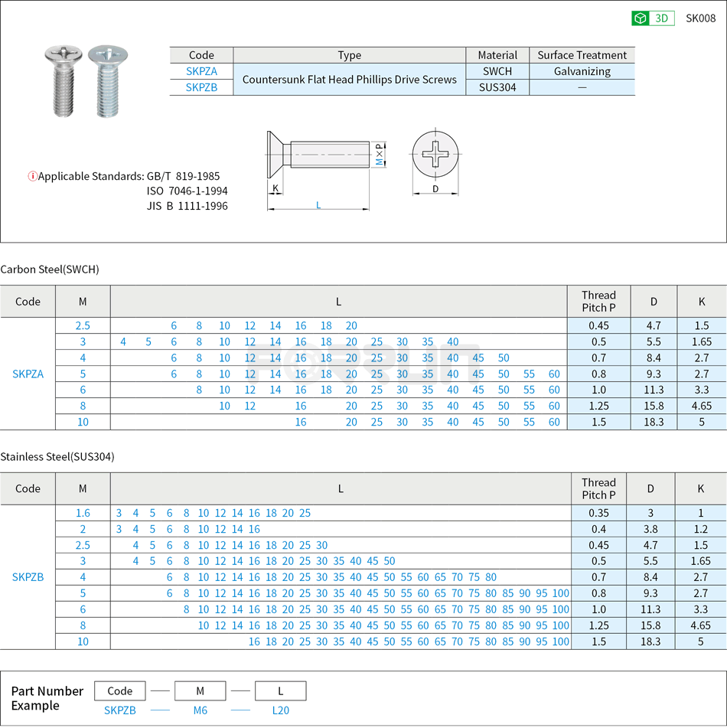Select SKPZB in the Stainless Steel table
Image resolution: width=727 pixels, height=728 pixels.
(x=28, y=577)
